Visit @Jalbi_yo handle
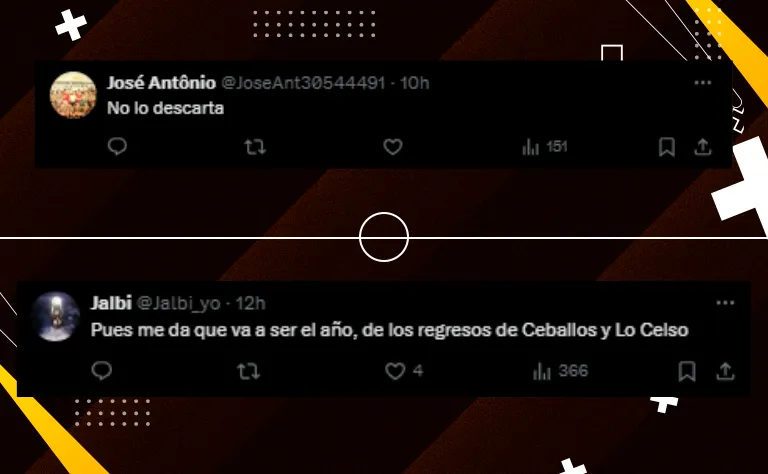Screen dimensions: 768x474 click(178, 303)
